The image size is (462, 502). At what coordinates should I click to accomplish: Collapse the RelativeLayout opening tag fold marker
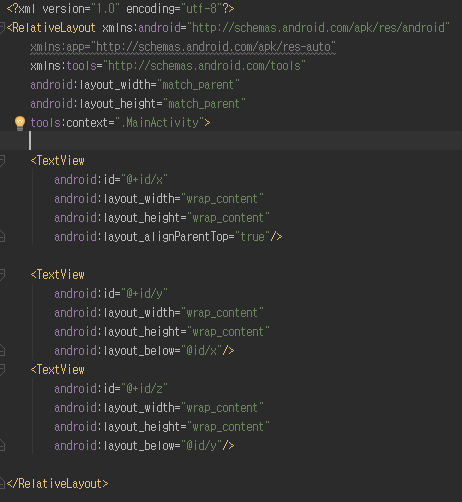(2, 28)
